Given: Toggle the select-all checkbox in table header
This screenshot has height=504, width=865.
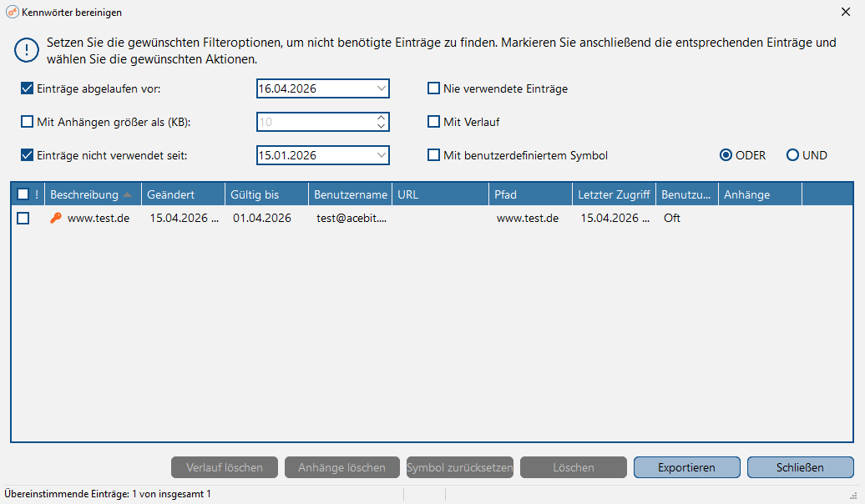Looking at the screenshot, I should coord(23,194).
